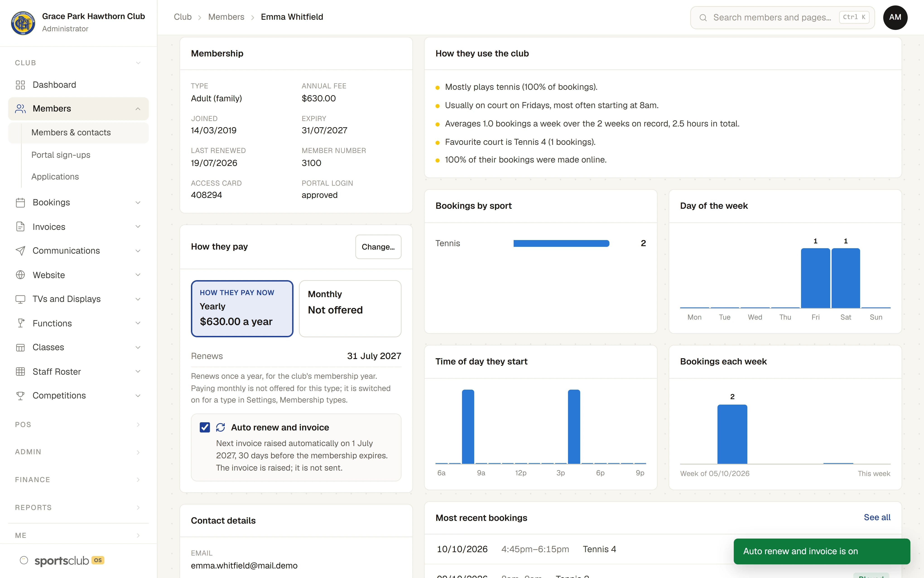
Task: Click the Competitions trophy icon
Action: coord(20,396)
